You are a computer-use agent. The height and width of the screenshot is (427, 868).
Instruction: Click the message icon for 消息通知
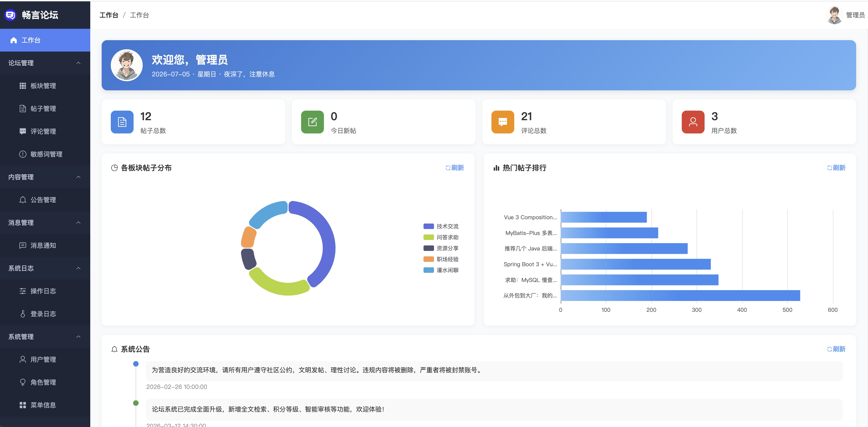(x=23, y=245)
